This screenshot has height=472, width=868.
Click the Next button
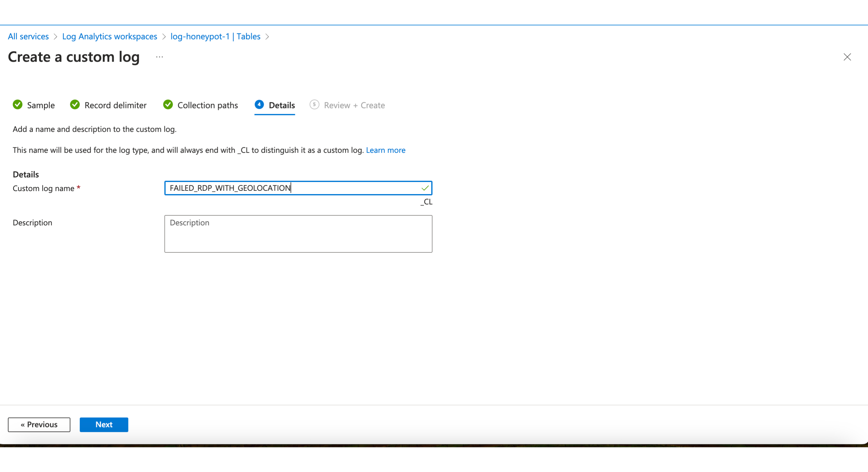pyautogui.click(x=104, y=424)
